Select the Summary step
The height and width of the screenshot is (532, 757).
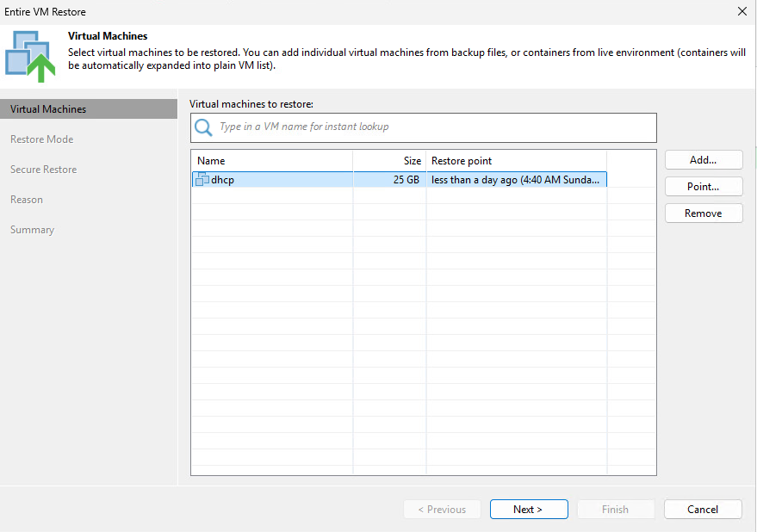(32, 229)
